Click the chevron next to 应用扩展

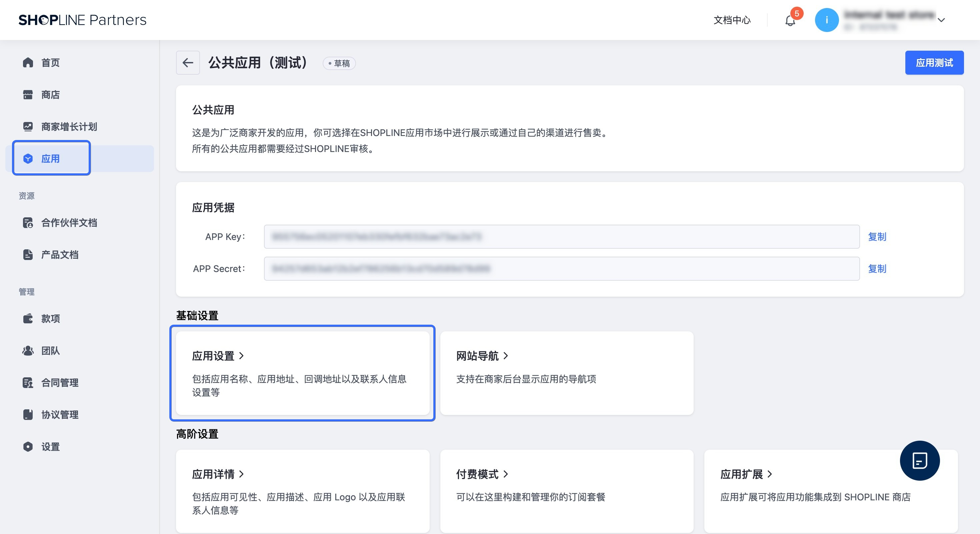(770, 474)
